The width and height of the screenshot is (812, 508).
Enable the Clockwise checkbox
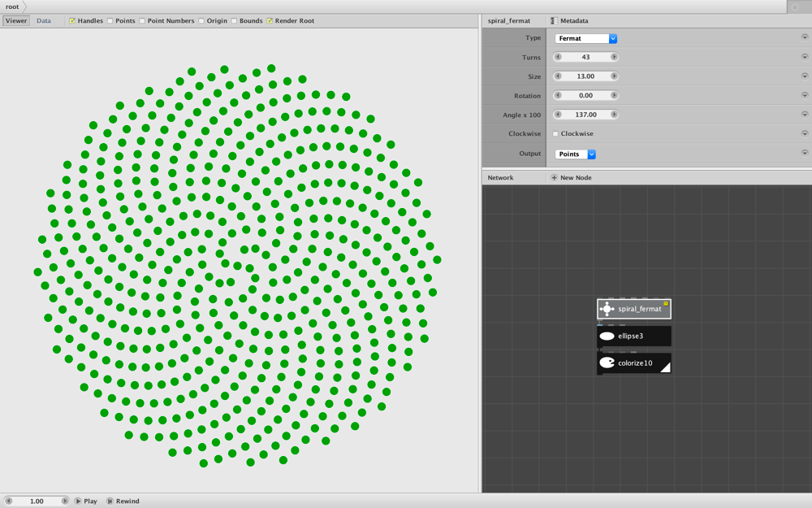(555, 134)
